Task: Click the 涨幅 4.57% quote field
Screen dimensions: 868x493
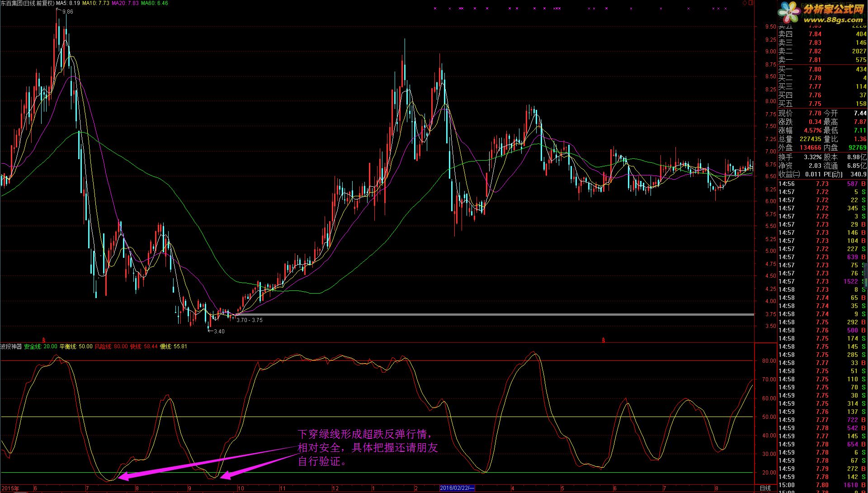Action: tap(800, 130)
